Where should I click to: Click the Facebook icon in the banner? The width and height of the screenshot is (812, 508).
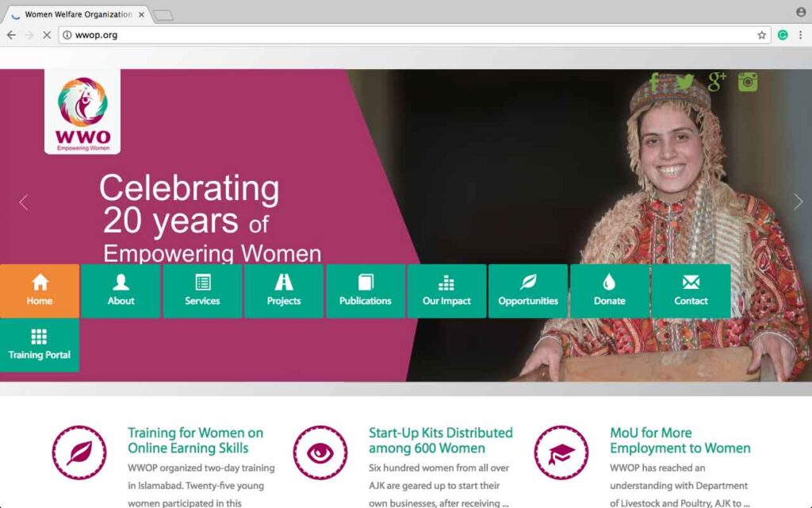pyautogui.click(x=654, y=82)
